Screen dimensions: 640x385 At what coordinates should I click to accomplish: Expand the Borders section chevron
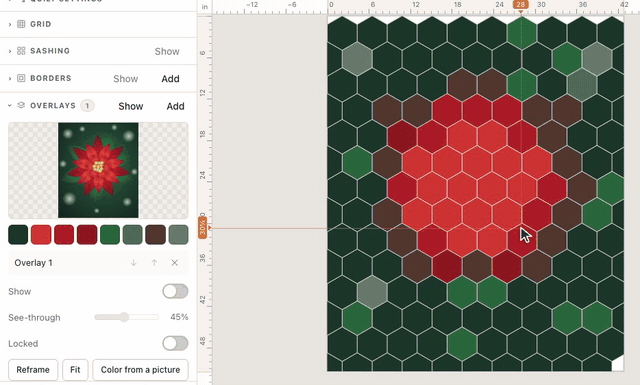[x=10, y=78]
